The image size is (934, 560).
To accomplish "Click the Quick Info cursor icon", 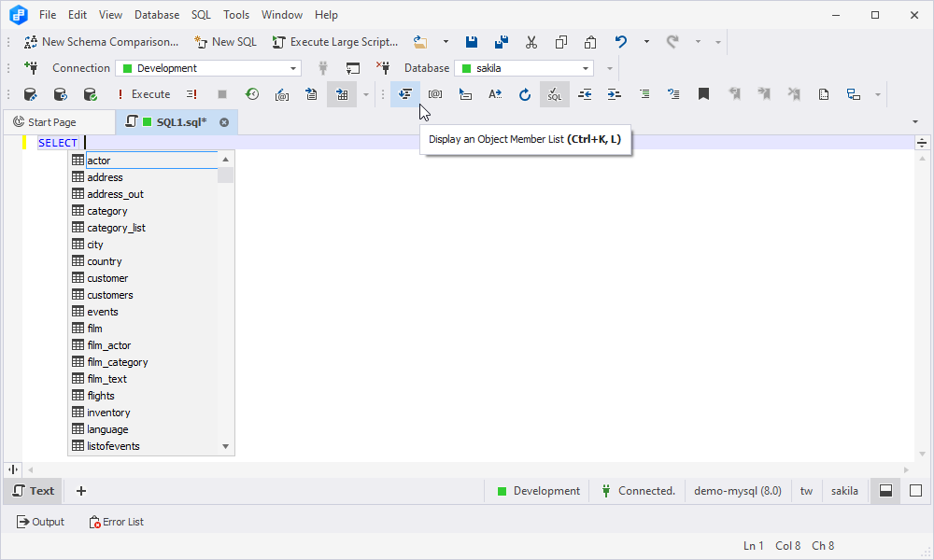I will tap(465, 94).
